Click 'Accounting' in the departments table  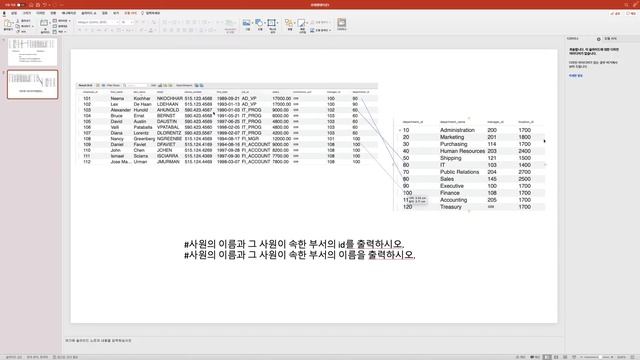[x=453, y=200]
